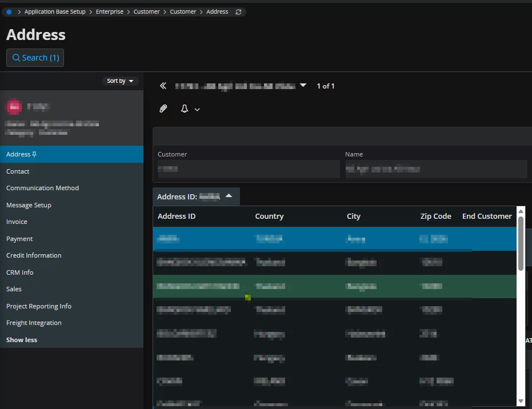Click the bell notifications icon
This screenshot has height=409, width=532.
click(185, 109)
